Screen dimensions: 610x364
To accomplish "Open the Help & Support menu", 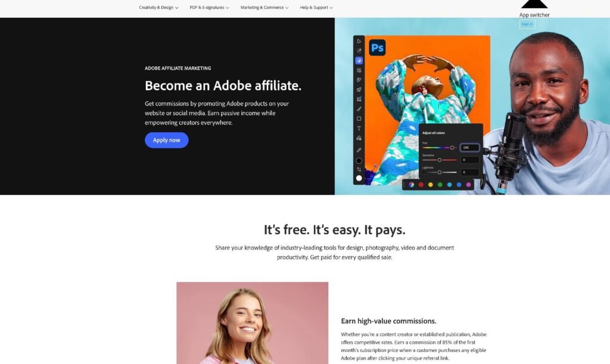I will pyautogui.click(x=316, y=7).
